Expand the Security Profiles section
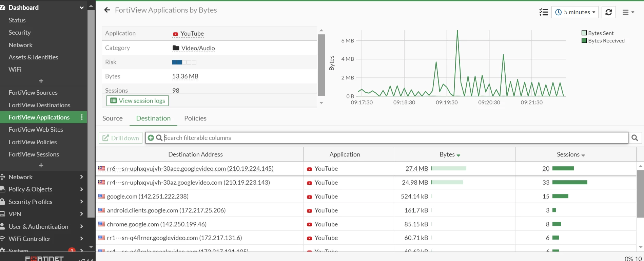Image resolution: width=644 pixels, height=261 pixels. pos(81,202)
